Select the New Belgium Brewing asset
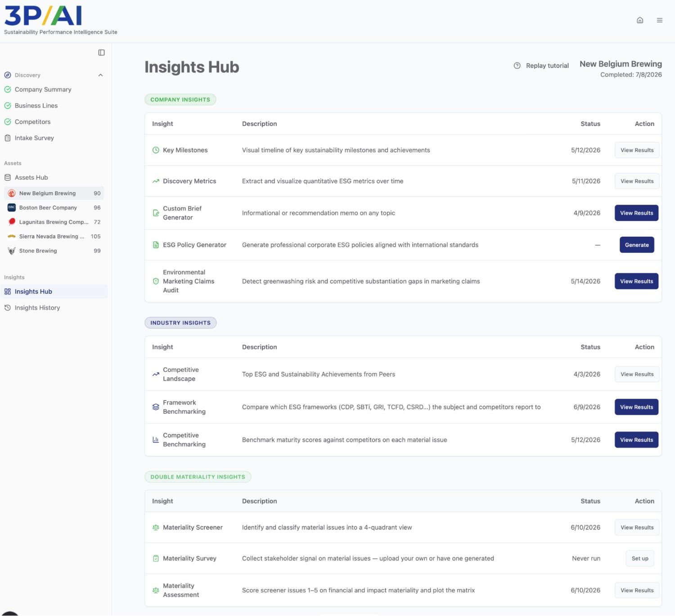 (54, 193)
